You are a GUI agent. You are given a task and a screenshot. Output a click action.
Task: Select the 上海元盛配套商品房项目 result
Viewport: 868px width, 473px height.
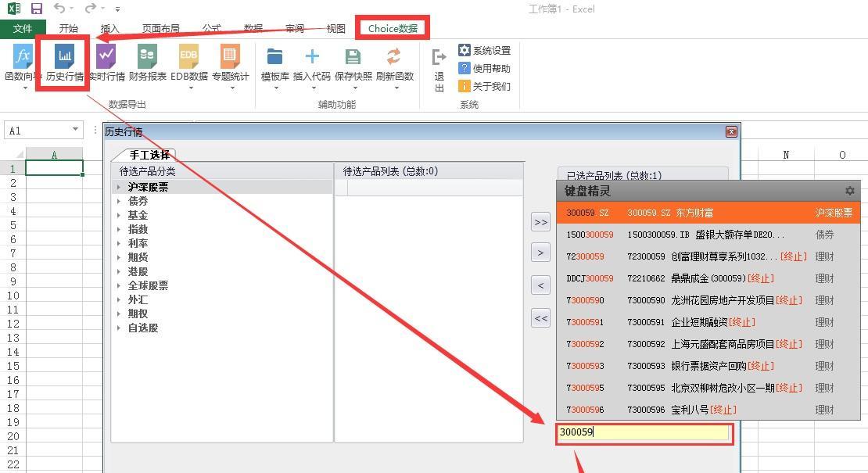[708, 344]
